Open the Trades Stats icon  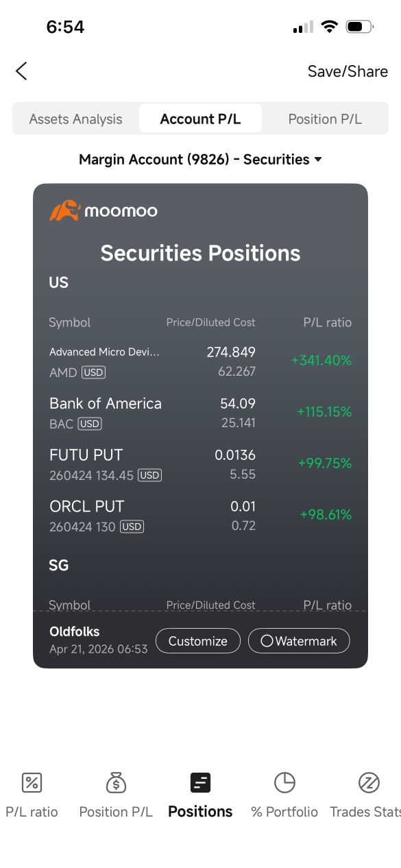(369, 782)
